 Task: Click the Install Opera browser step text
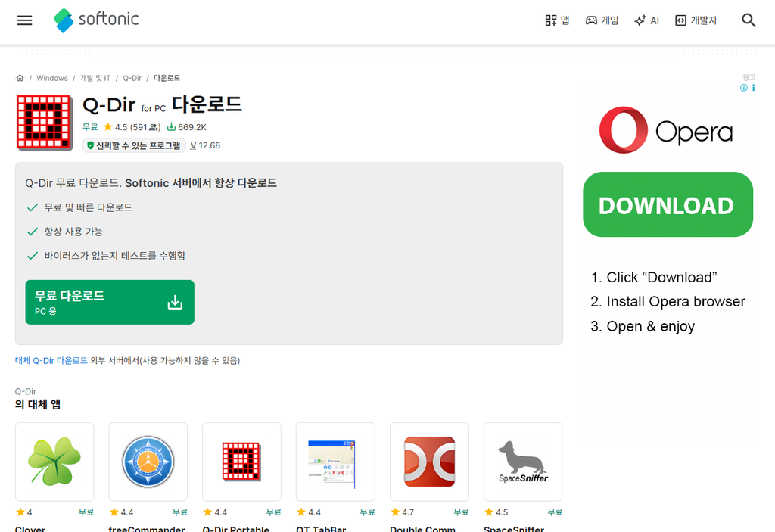(668, 302)
